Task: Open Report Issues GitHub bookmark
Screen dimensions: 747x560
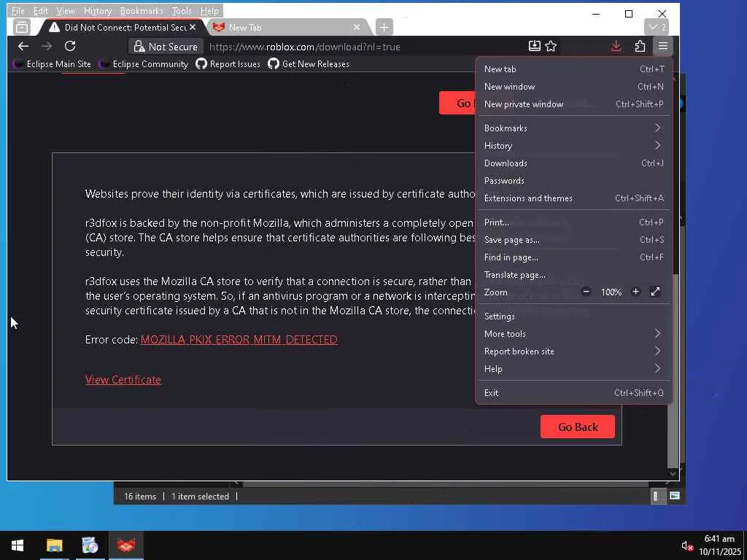Action: pos(228,64)
